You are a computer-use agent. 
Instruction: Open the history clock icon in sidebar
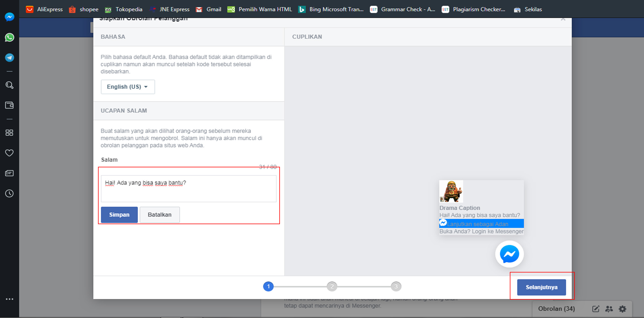[9, 194]
